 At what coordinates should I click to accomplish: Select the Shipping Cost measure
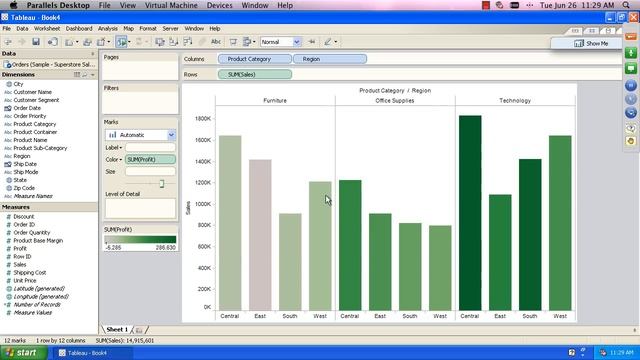29,273
